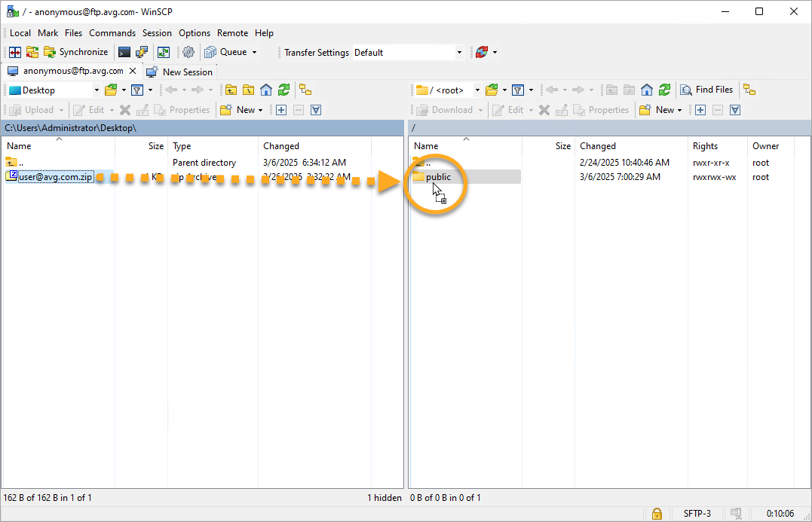Click New button in remote panel

[661, 110]
